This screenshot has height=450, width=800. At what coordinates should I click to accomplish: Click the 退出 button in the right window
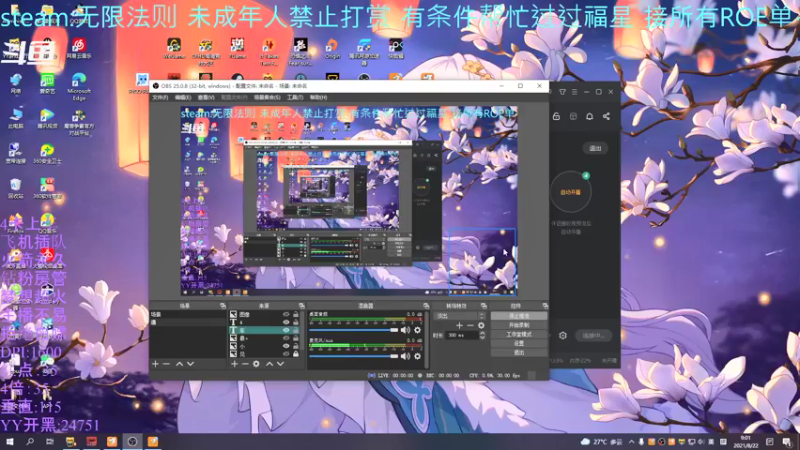[x=595, y=148]
